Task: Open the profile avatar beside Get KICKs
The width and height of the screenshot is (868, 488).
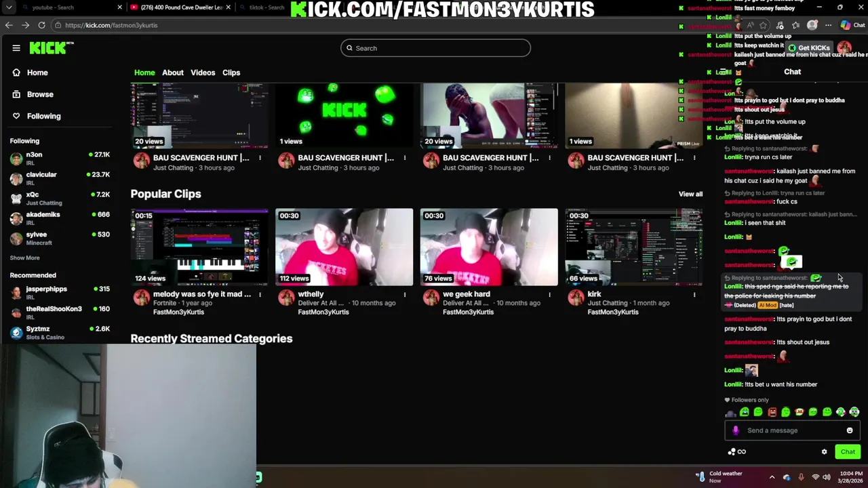Action: click(845, 47)
